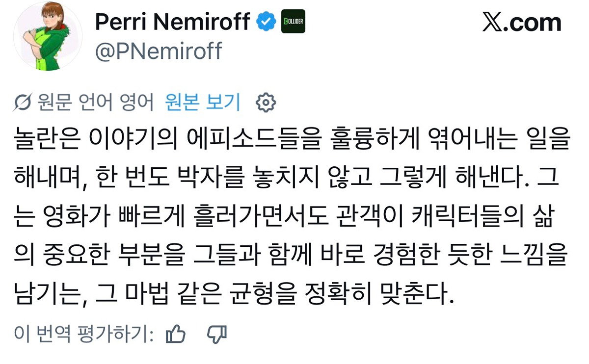Click the 이 번역 평가하기 label
Screen dimensions: 589x364
click(84, 335)
